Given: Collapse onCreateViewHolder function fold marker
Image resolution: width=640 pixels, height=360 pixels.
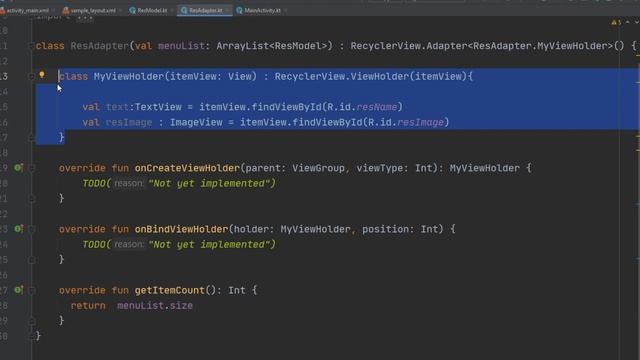Looking at the screenshot, I should click(x=31, y=168).
